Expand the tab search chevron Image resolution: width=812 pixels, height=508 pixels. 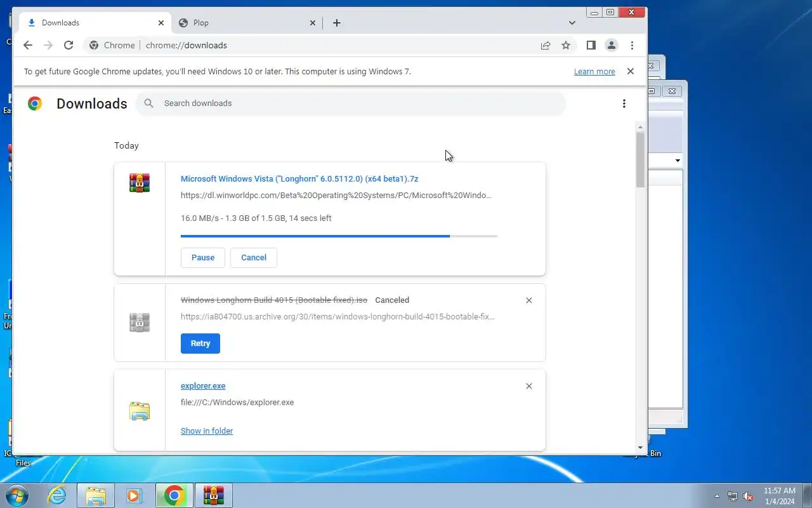(572, 23)
